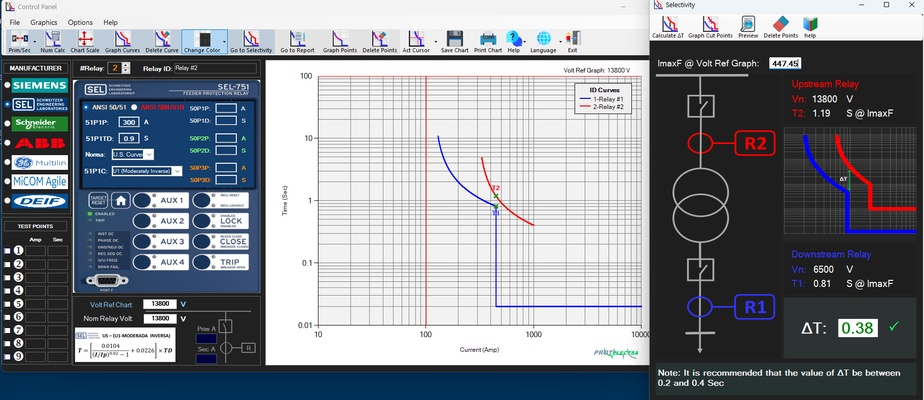Viewport: 924px width, 400px height.
Task: Adjust the #Relay number stepper
Action: (126, 68)
